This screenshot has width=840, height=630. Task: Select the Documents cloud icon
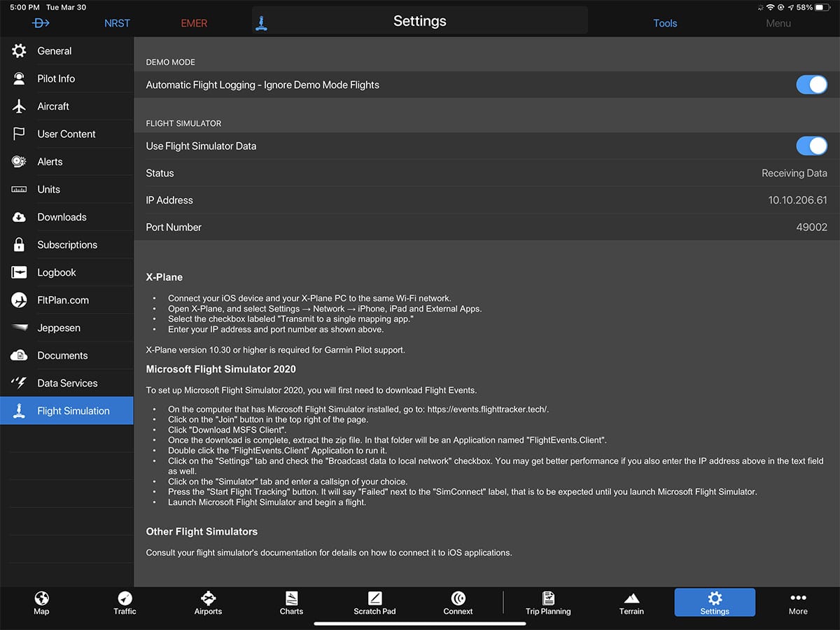(19, 356)
